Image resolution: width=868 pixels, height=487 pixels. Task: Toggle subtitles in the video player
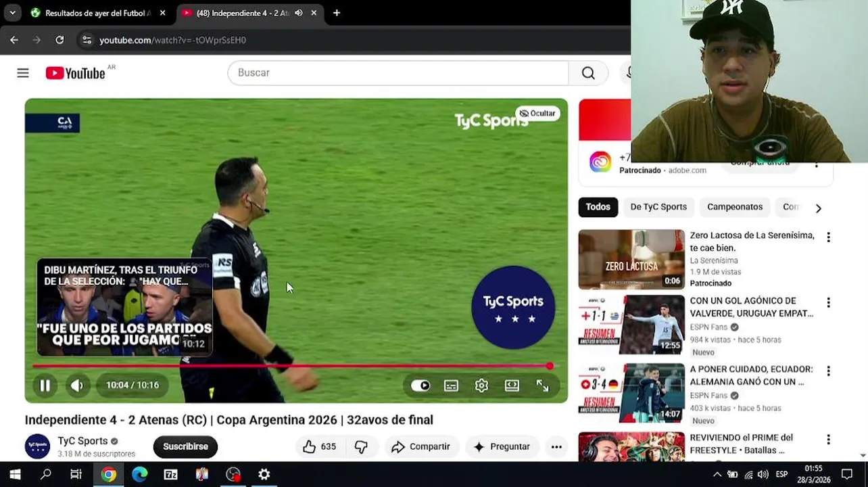(x=451, y=386)
